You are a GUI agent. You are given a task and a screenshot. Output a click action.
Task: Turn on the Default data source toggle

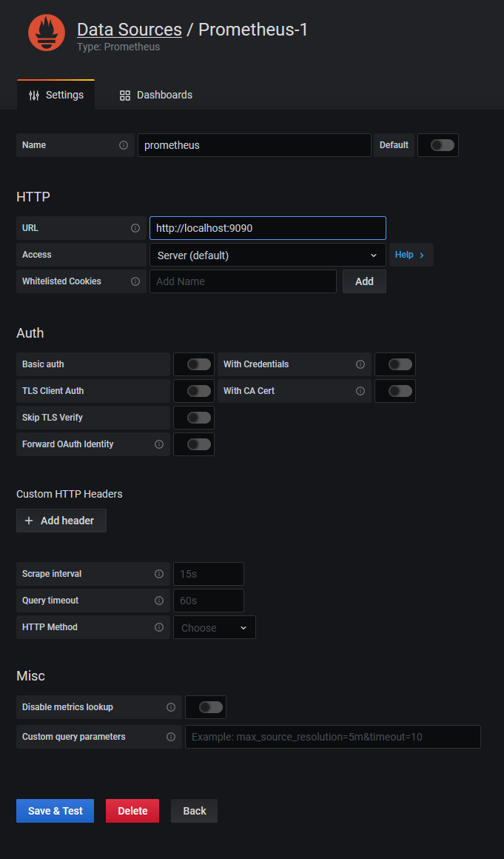[442, 145]
